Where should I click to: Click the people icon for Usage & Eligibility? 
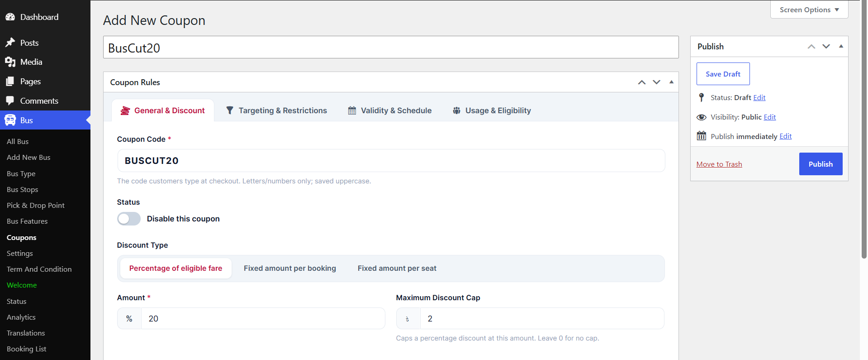point(457,110)
